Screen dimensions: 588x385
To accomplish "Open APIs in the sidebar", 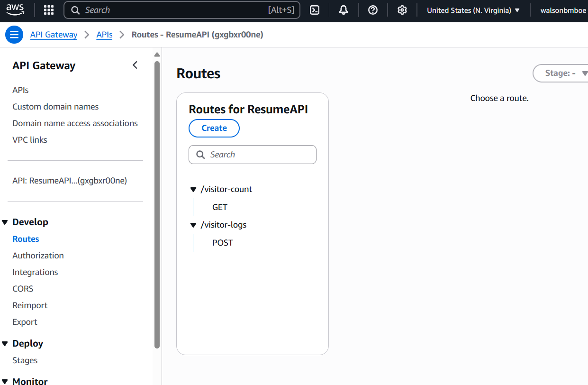I will tap(20, 90).
